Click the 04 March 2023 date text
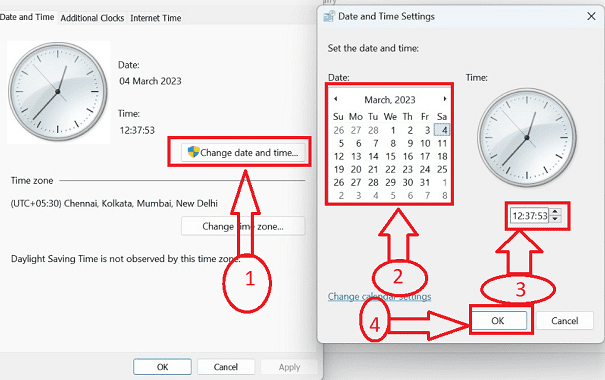605x380 pixels. 150,81
